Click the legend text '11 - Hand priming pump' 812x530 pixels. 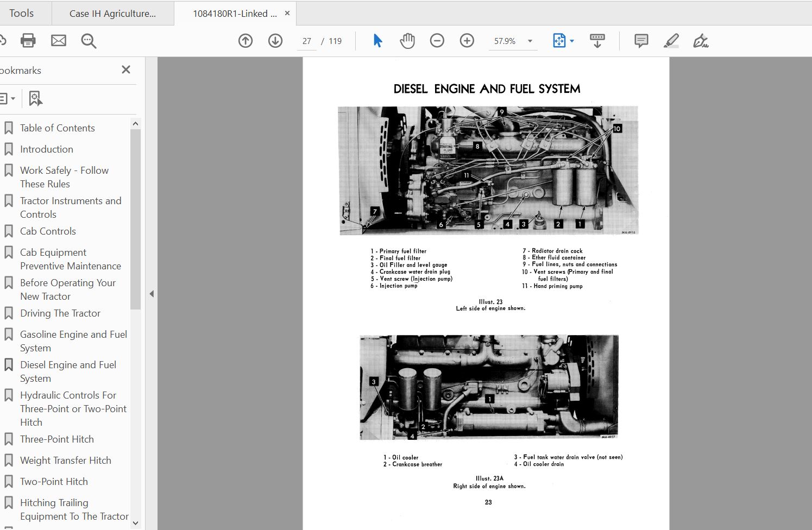pos(552,286)
